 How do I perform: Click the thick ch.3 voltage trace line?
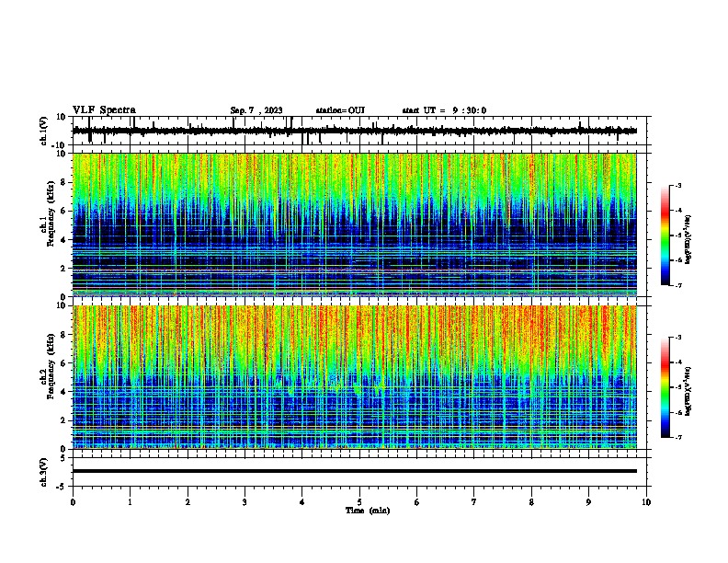[x=354, y=471]
